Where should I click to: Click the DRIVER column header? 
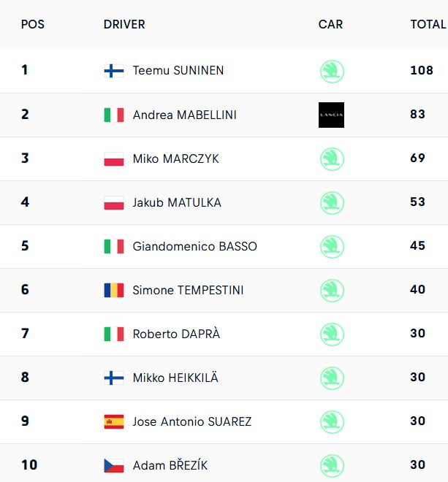[124, 24]
